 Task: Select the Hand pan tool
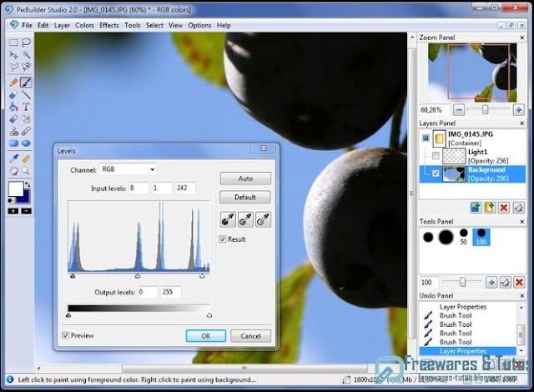[x=13, y=171]
